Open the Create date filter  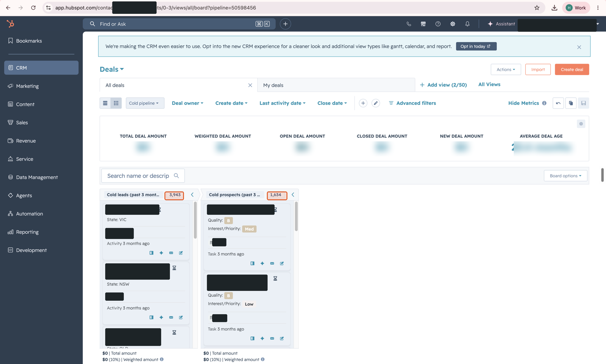click(x=231, y=103)
